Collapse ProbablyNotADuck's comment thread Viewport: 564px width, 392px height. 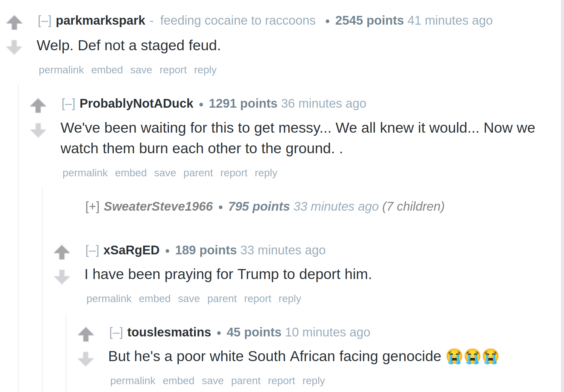click(x=68, y=104)
